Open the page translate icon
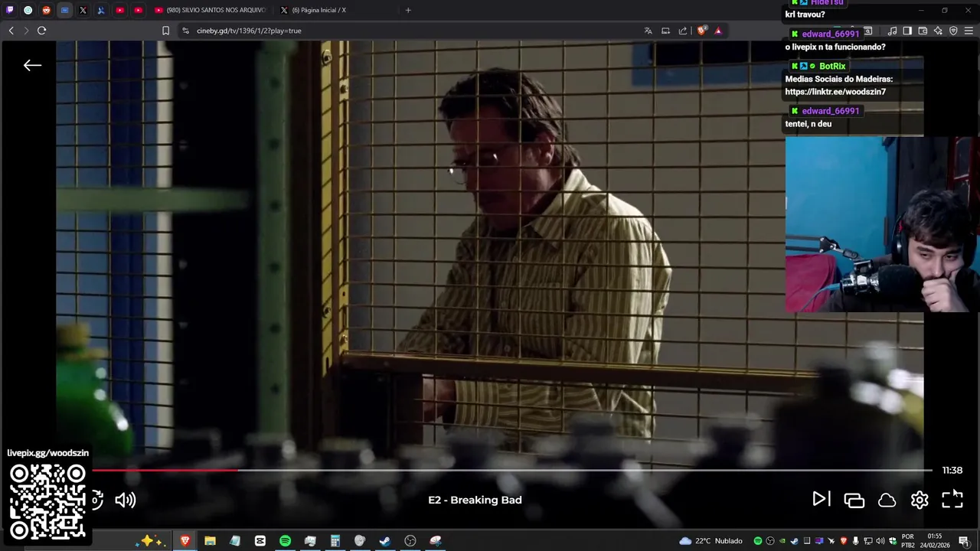Viewport: 980px width, 551px height. pos(648,31)
